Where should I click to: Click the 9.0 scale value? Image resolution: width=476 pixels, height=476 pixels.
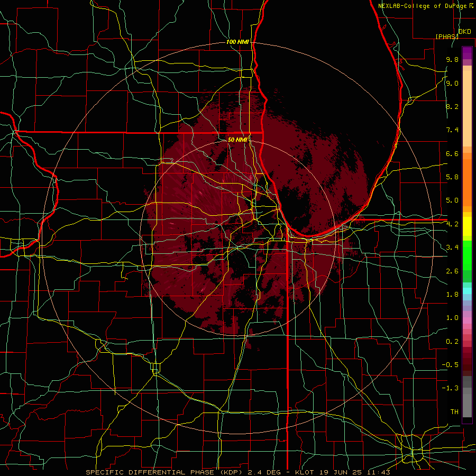(452, 83)
